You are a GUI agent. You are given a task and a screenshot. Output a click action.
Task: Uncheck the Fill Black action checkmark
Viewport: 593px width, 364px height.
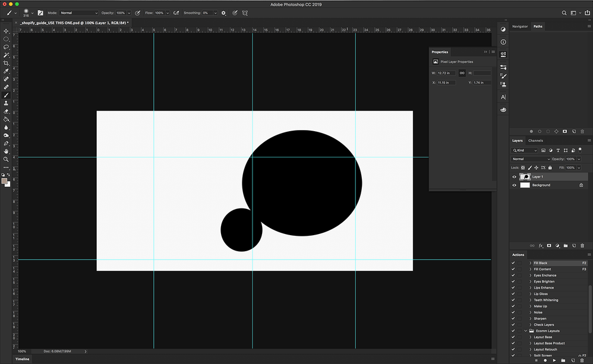(513, 263)
